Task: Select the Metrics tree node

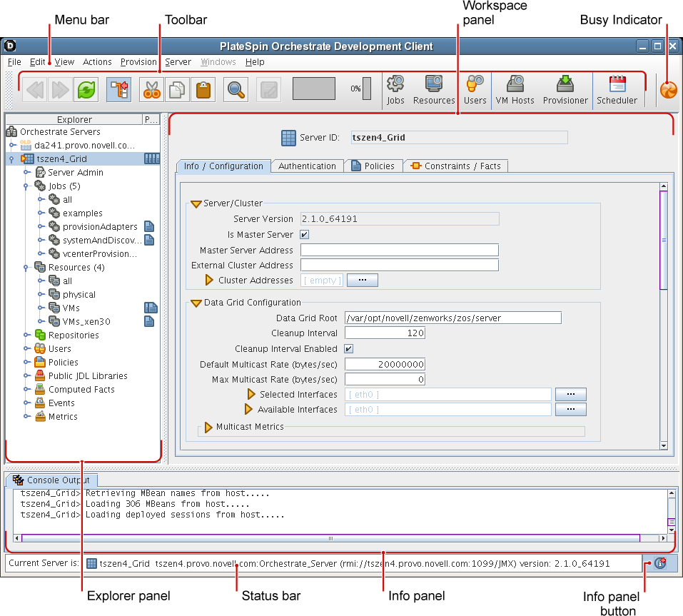Action: pyautogui.click(x=56, y=416)
